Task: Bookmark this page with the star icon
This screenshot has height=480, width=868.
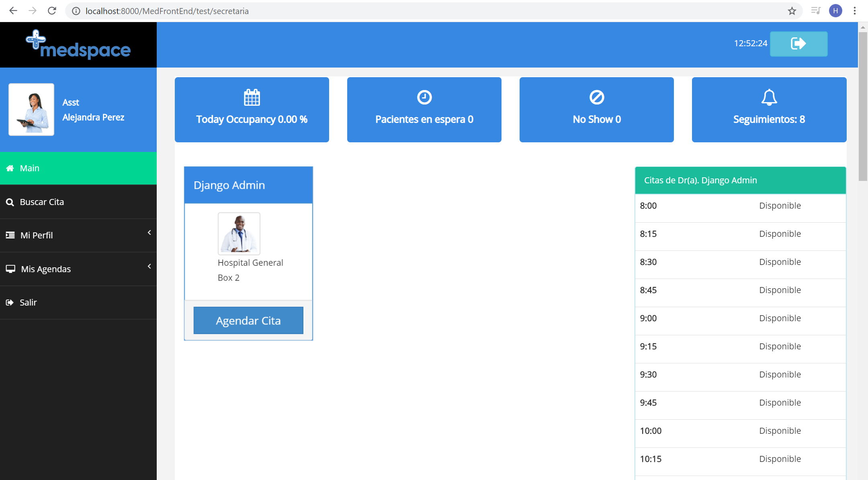Action: [x=792, y=11]
